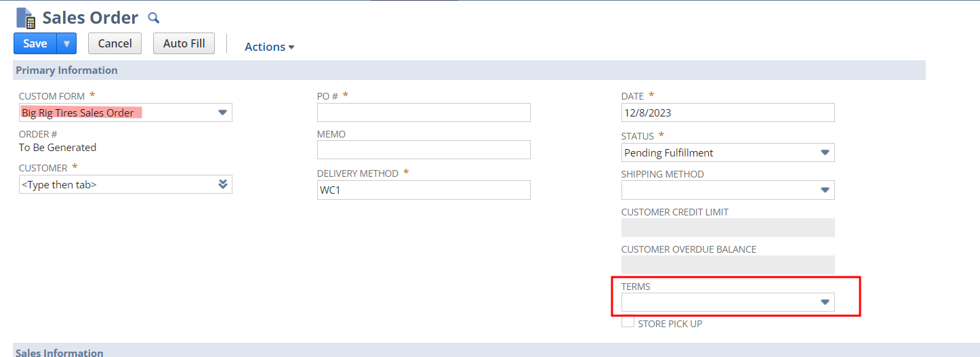
Task: Open the Save button dropdown arrow
Action: coord(66,43)
